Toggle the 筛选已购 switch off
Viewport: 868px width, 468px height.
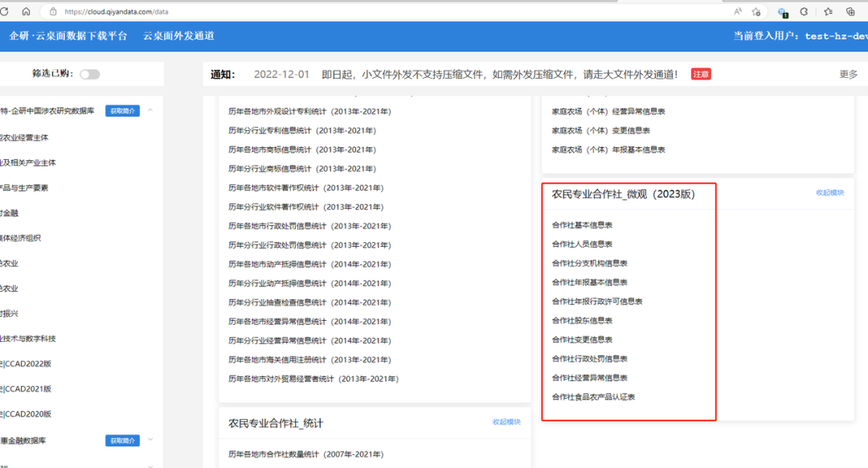tap(90, 72)
